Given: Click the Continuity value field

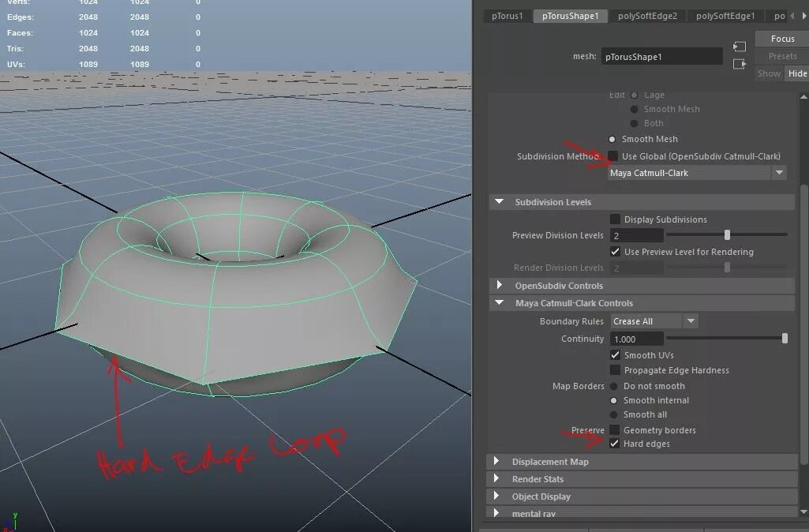Looking at the screenshot, I should [x=637, y=339].
